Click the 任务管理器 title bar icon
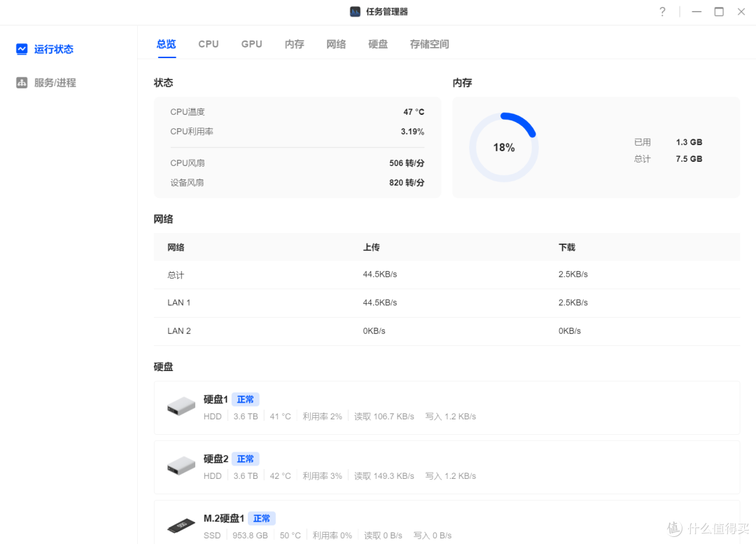This screenshot has height=544, width=756. tap(355, 12)
